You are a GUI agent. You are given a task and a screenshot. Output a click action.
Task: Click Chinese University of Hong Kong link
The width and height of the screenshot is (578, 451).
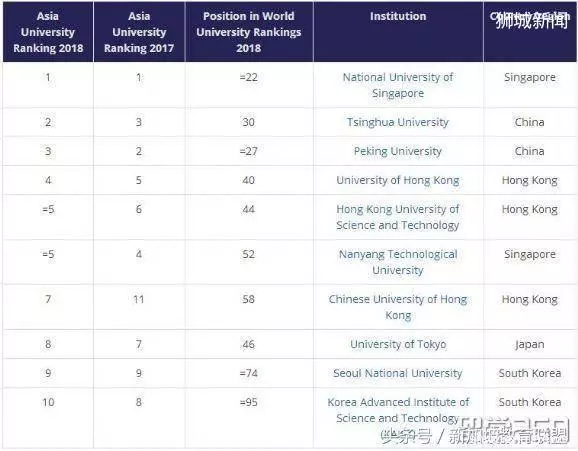tap(398, 307)
